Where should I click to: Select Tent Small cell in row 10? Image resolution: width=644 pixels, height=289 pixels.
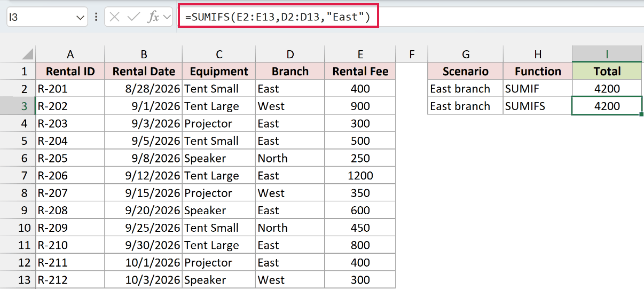219,228
